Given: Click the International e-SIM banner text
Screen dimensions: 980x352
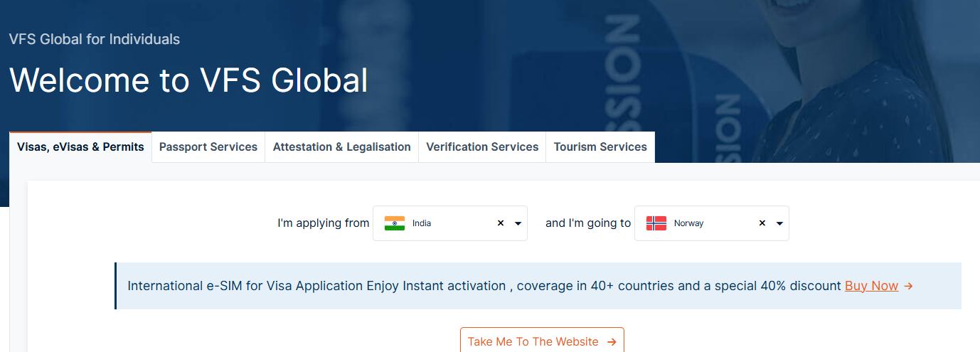Looking at the screenshot, I should coord(484,286).
